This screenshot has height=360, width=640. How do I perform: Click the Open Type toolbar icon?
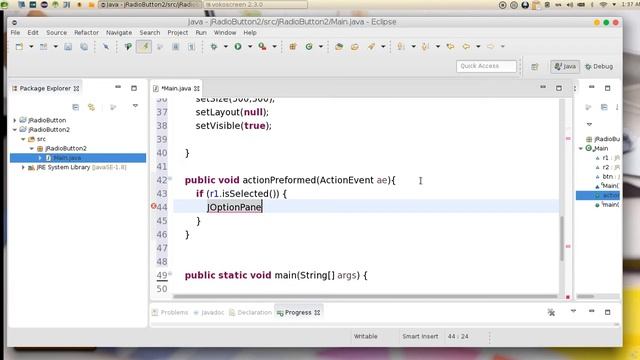(x=339, y=47)
